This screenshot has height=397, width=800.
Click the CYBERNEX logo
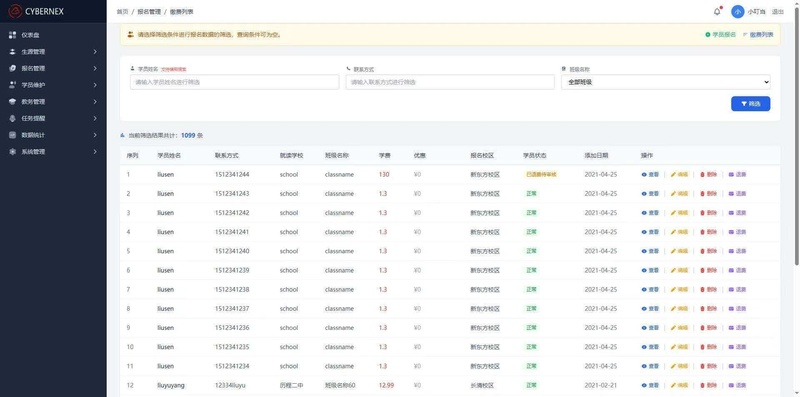[36, 11]
